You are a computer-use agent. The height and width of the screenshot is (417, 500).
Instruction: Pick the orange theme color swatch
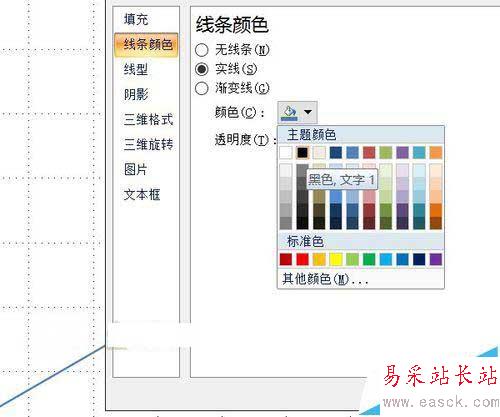point(436,153)
